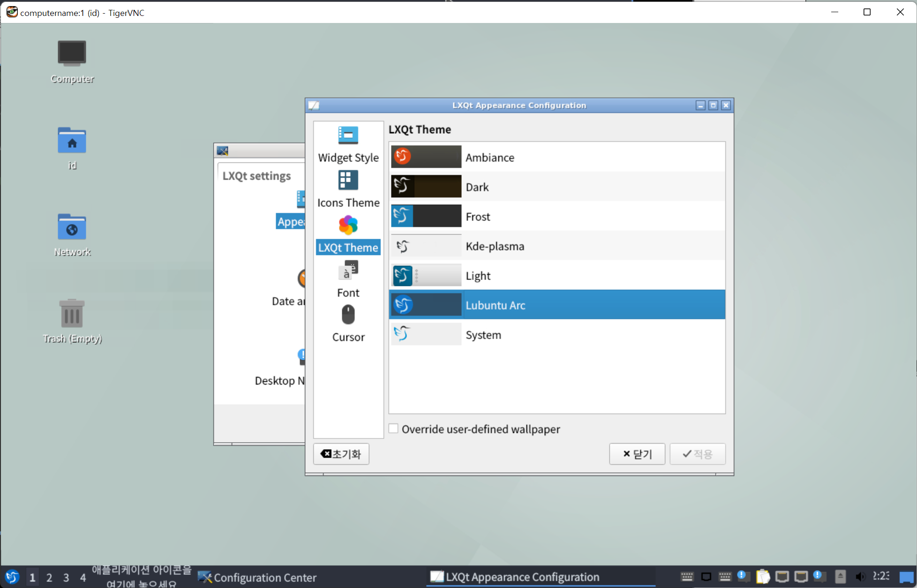The height and width of the screenshot is (588, 917).
Task: Open the Network desktop icon
Action: (72, 235)
